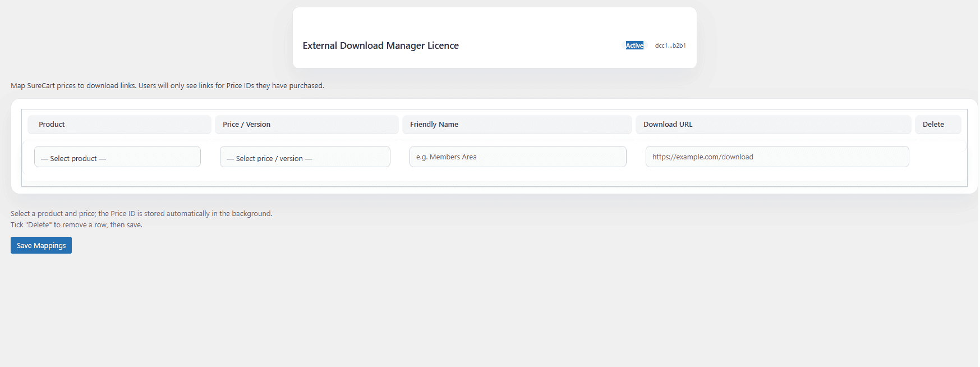Open the Select product dropdown

tap(117, 157)
